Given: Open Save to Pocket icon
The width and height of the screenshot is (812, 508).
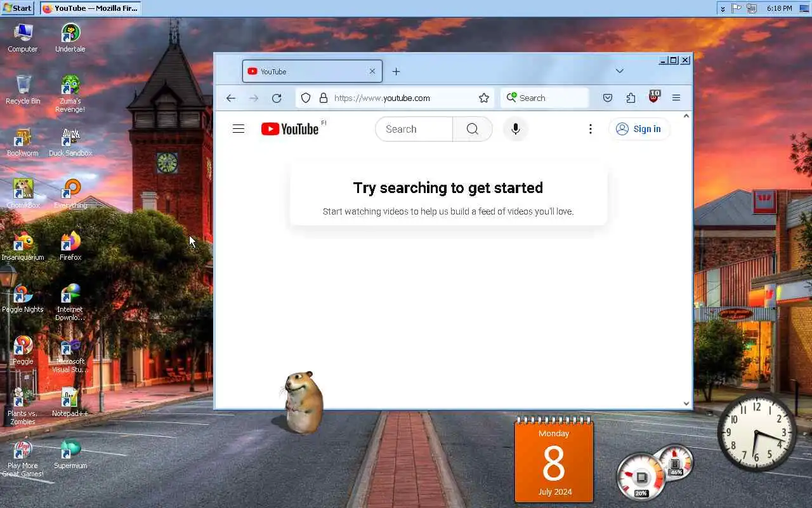Looking at the screenshot, I should pos(608,98).
